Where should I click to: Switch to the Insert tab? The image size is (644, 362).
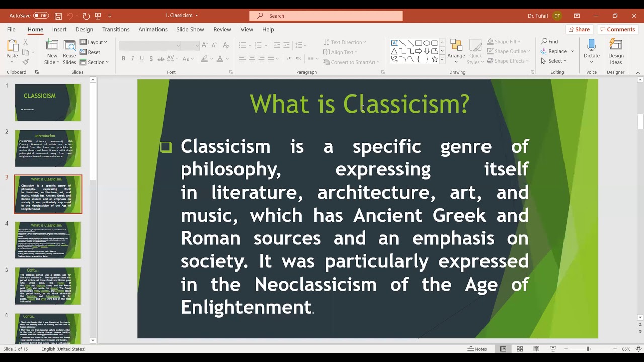59,29
